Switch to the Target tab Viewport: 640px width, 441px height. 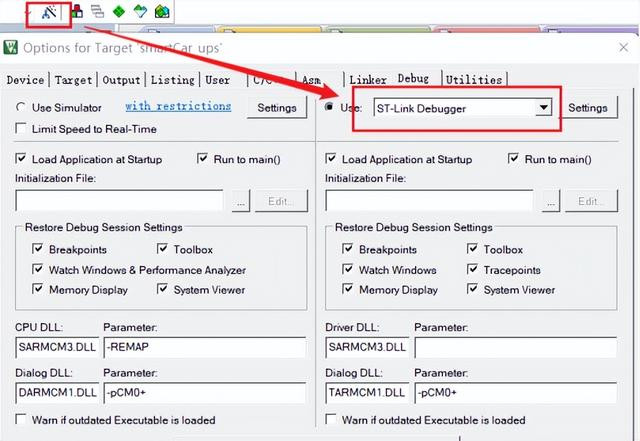(x=73, y=80)
